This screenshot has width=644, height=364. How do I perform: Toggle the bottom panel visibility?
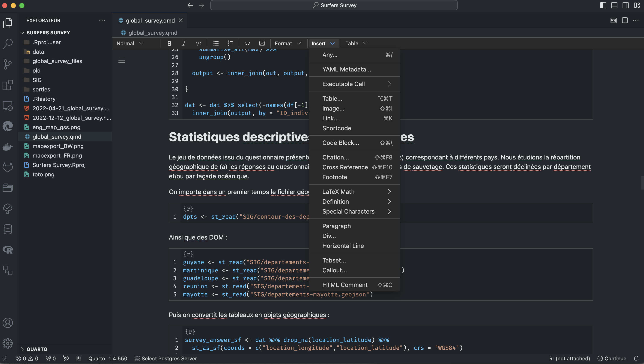(614, 5)
